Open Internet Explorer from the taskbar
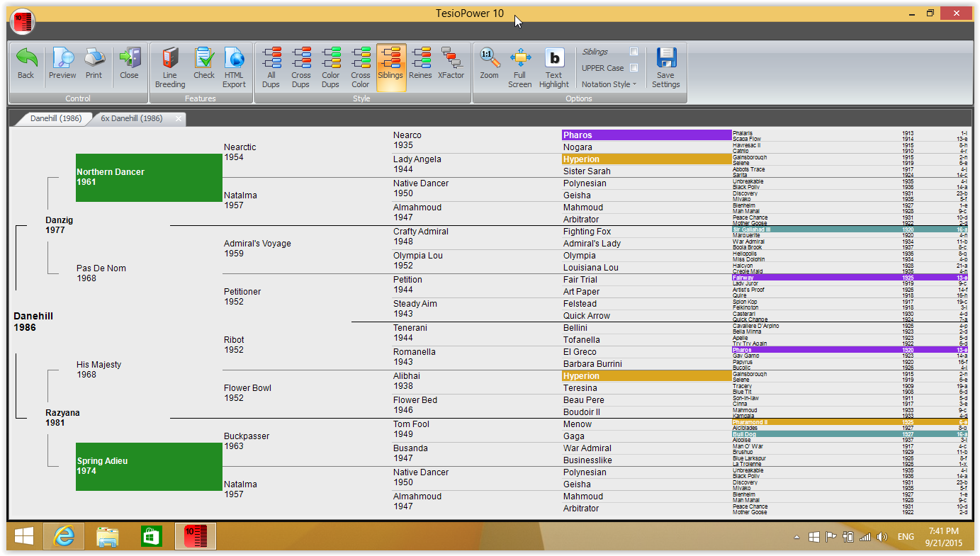The image size is (980, 556). coord(64,536)
